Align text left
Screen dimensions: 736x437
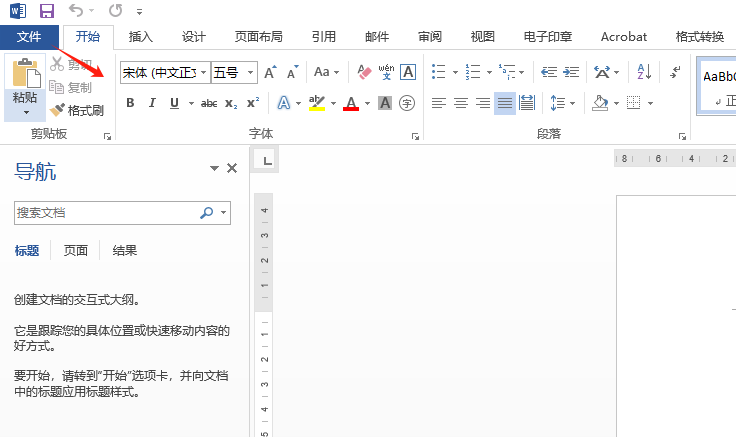pyautogui.click(x=439, y=103)
